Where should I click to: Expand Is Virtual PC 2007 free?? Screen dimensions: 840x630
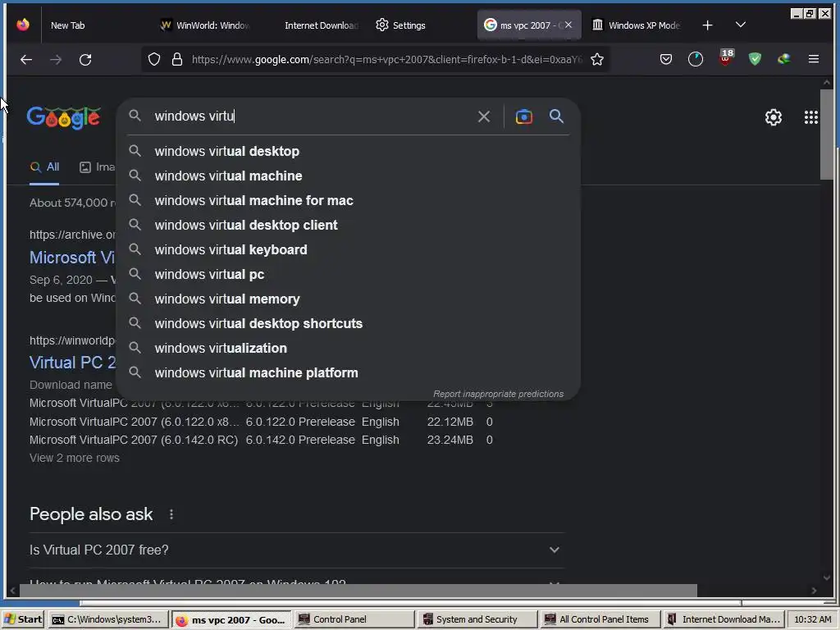pyautogui.click(x=296, y=550)
